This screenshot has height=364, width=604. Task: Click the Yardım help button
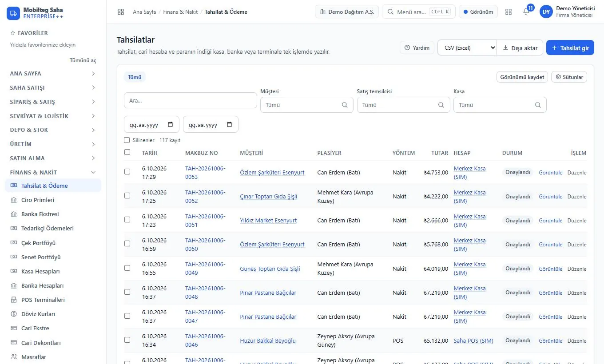tap(417, 48)
